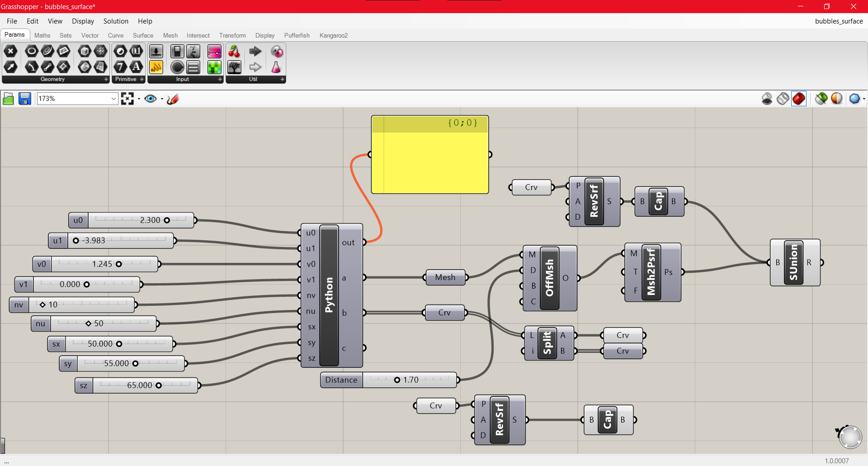Viewport: 868px width, 466px height.
Task: Add a Number Slider from Input panel
Action: coord(156,51)
